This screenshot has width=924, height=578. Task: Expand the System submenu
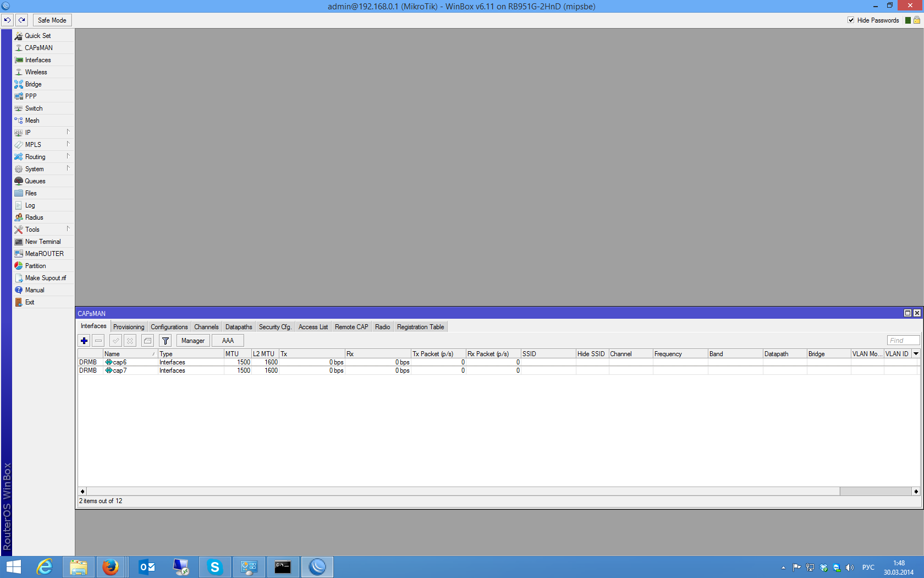[x=43, y=169]
